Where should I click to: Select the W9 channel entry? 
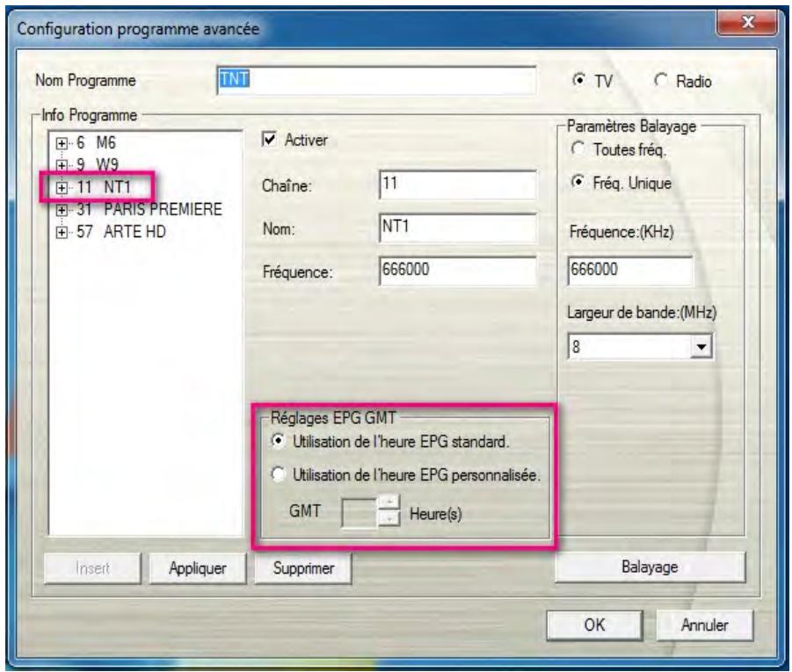[98, 165]
